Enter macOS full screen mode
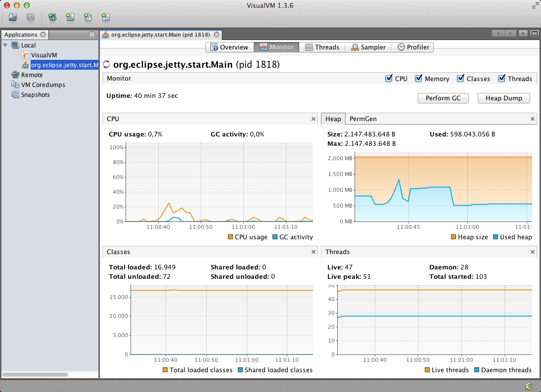This screenshot has width=541, height=392. 535,5
